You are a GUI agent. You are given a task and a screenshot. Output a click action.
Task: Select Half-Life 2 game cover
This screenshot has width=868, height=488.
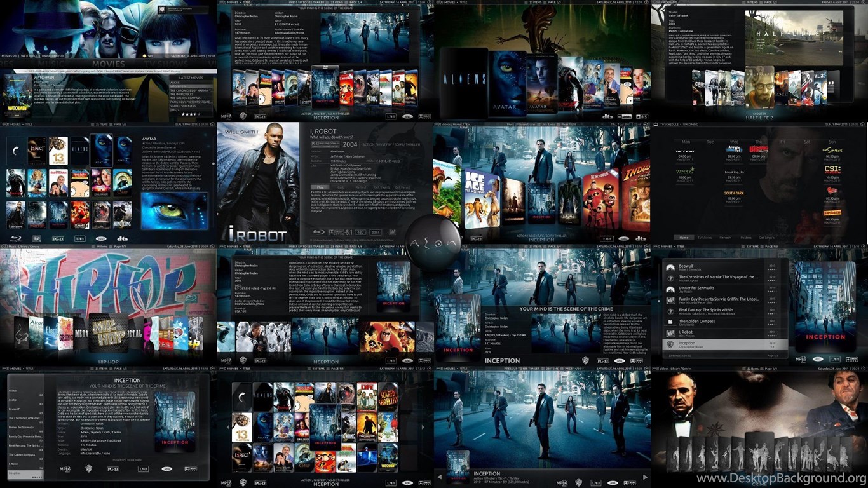760,86
